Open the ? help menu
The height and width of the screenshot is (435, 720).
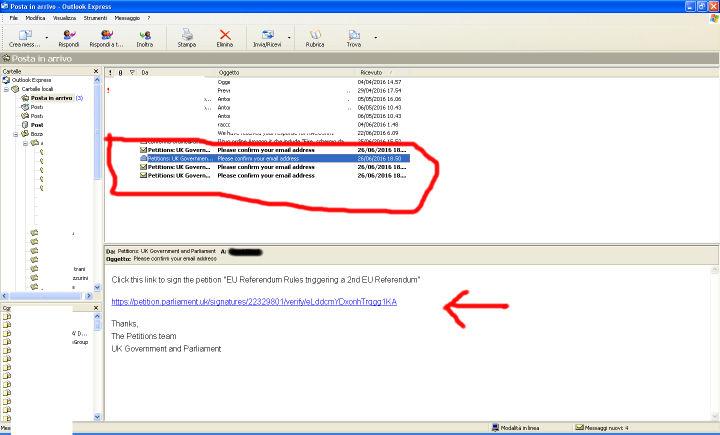click(149, 18)
